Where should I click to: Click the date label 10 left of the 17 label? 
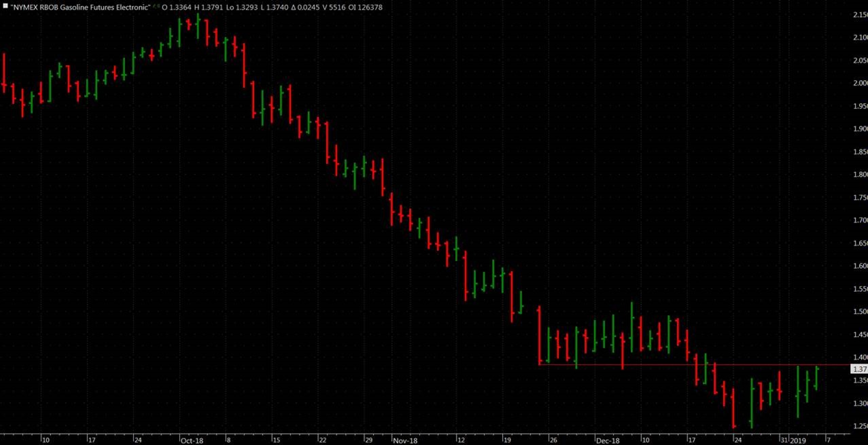tap(46, 440)
